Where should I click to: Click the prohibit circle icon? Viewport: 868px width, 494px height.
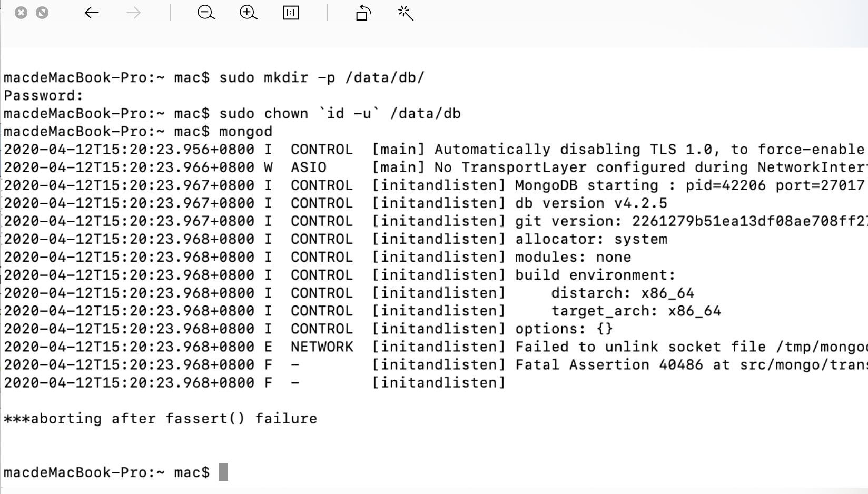41,13
